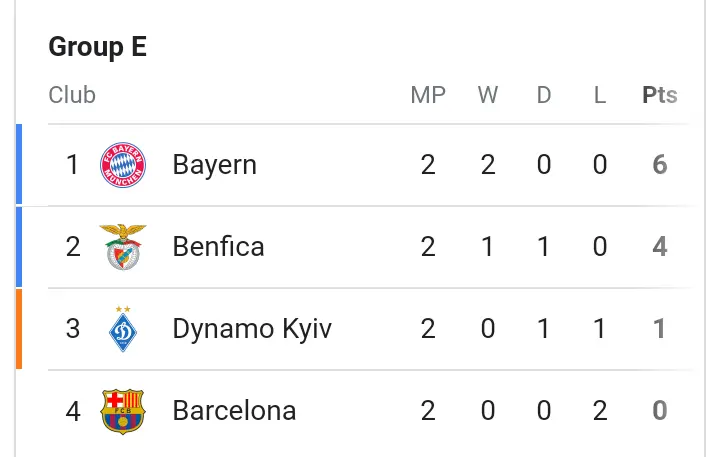This screenshot has width=720, height=457.
Task: Open the Bayern team name link
Action: tap(214, 165)
